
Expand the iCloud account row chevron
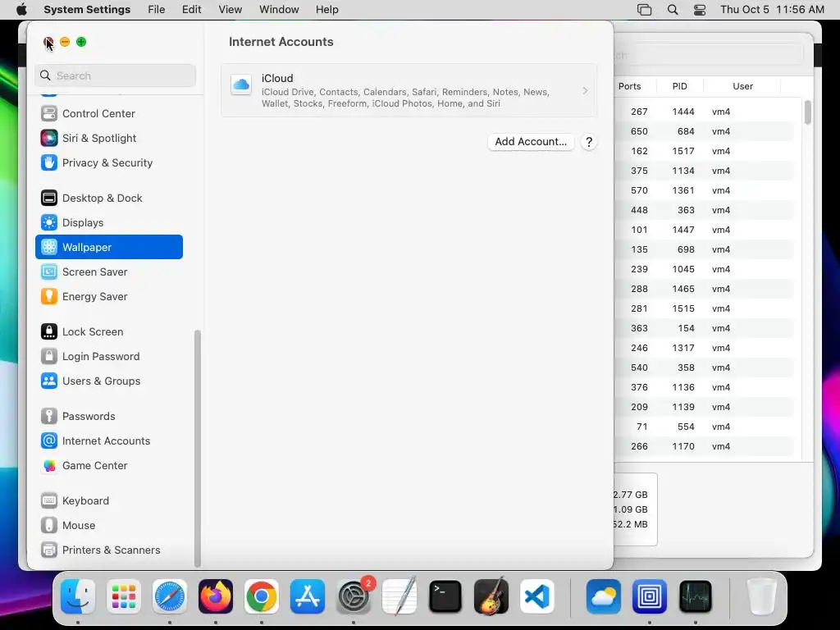tap(585, 90)
